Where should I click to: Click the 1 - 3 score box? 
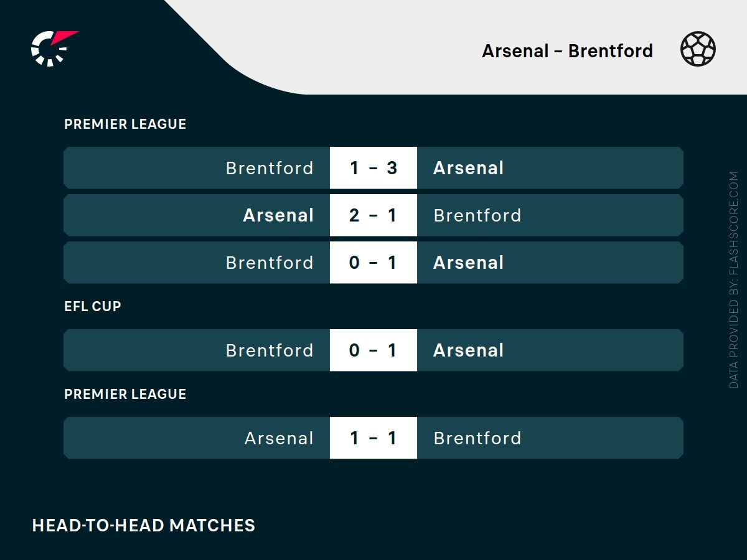coord(373,168)
